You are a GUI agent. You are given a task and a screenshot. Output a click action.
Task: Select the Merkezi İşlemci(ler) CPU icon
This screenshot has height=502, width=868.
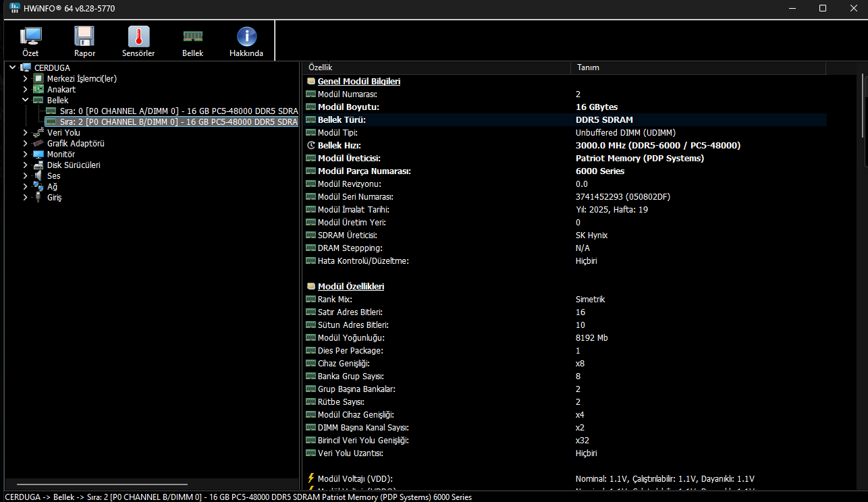point(38,78)
